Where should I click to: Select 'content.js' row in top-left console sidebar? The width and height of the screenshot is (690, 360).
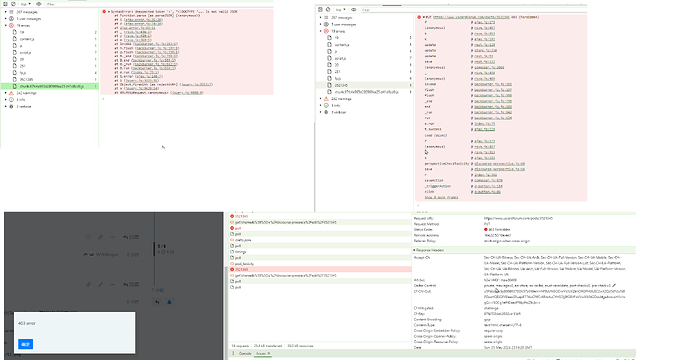coord(49,39)
